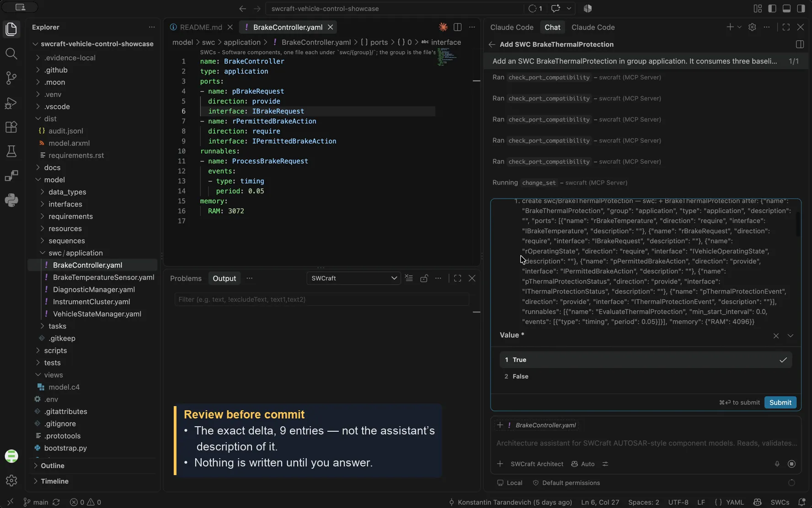812x508 pixels.
Task: Open the Run and Debug view
Action: click(11, 103)
